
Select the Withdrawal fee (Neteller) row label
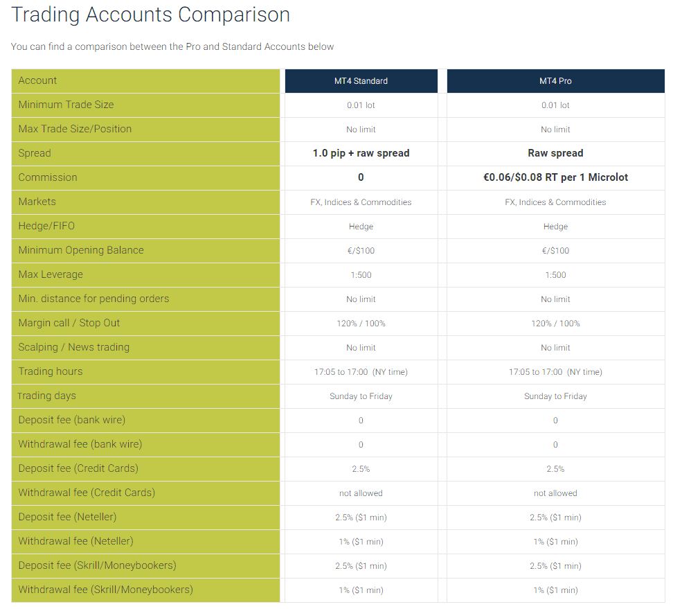(76, 541)
